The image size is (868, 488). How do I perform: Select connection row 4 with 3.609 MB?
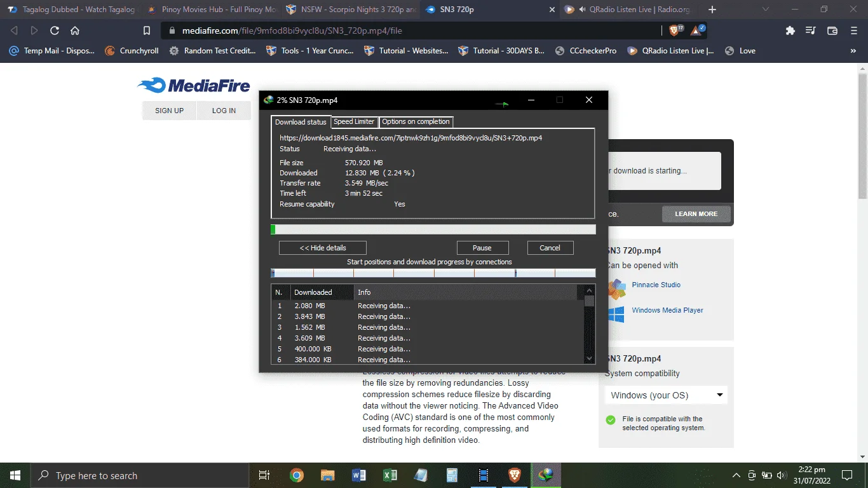coord(427,338)
